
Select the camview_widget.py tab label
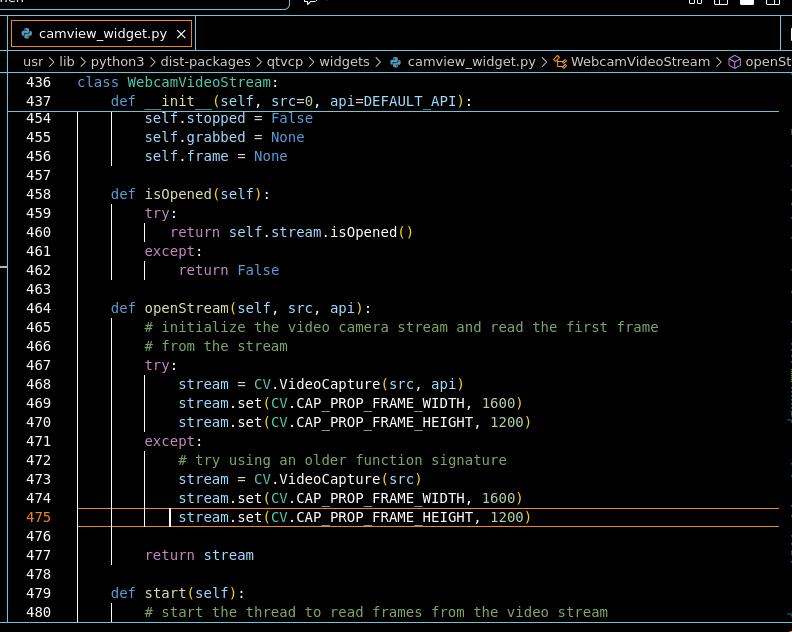[102, 34]
